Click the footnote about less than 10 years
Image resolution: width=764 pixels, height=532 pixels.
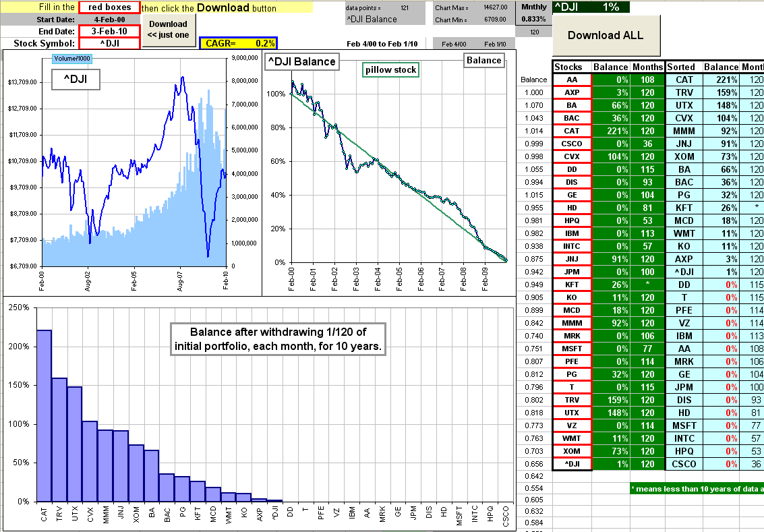pos(697,489)
